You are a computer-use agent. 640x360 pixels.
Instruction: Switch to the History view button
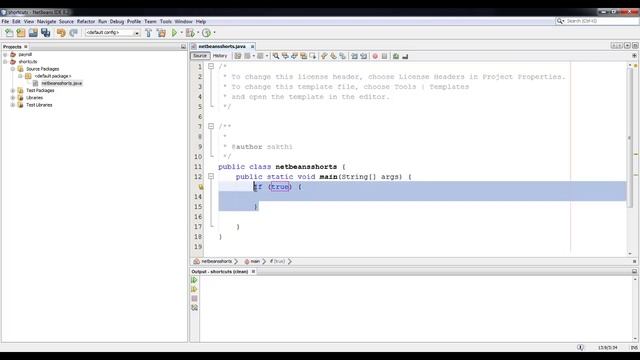(220, 56)
